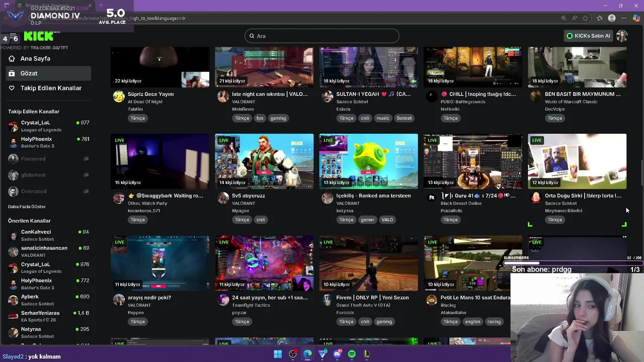This screenshot has width=644, height=362.
Task: Open recommended channel SerhanYeniaras
Action: click(x=48, y=316)
